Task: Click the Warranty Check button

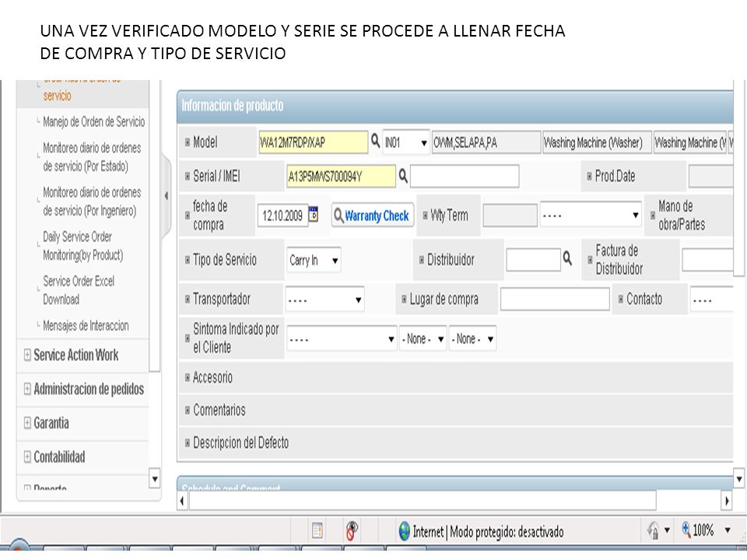Action: coord(373,215)
